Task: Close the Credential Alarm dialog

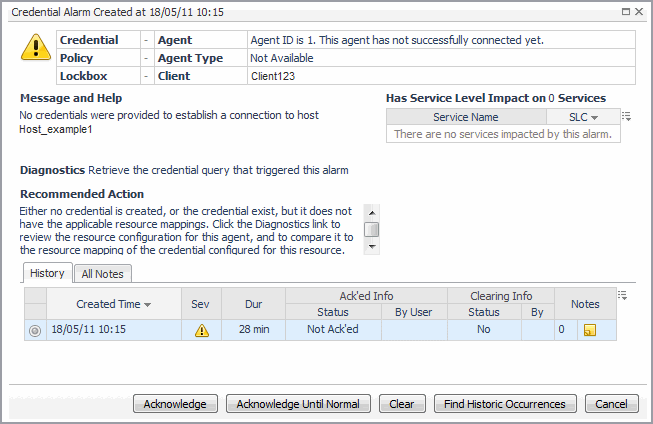Action: tap(639, 12)
